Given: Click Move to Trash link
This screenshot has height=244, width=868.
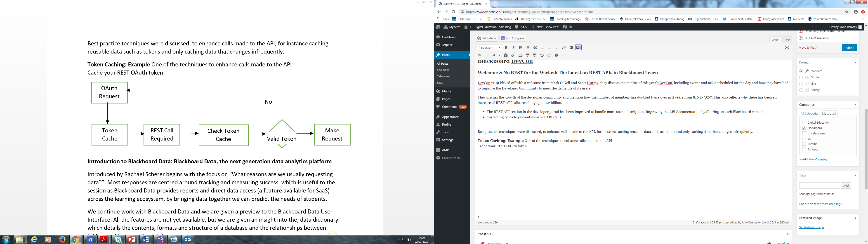Looking at the screenshot, I should [808, 47].
